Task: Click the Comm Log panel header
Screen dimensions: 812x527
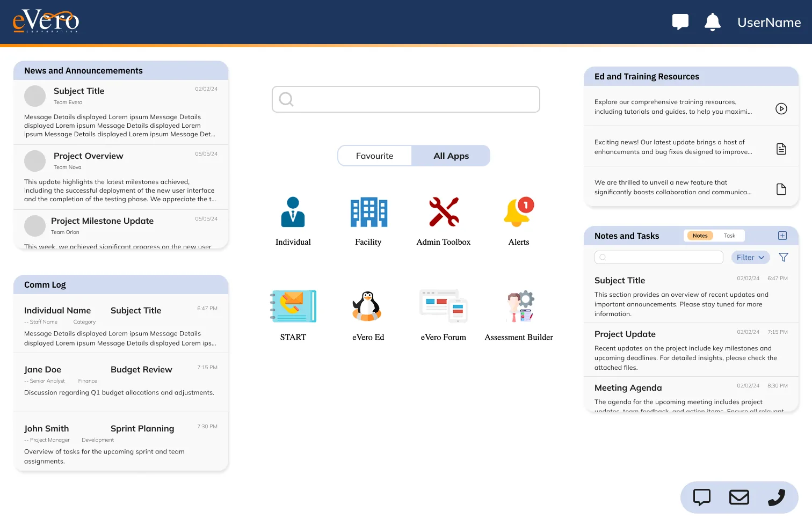Action: tap(121, 284)
